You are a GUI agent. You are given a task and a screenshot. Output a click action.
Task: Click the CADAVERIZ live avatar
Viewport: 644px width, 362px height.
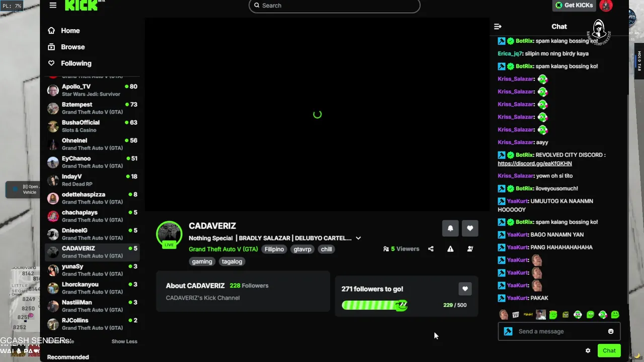pos(169,234)
